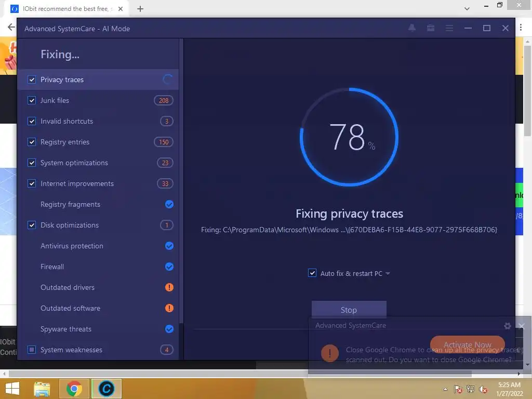Switch to Advanced SystemCare taskbar icon

106,389
